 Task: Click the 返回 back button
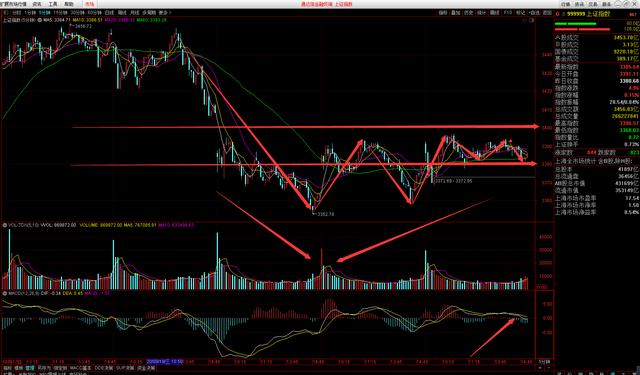coord(547,13)
